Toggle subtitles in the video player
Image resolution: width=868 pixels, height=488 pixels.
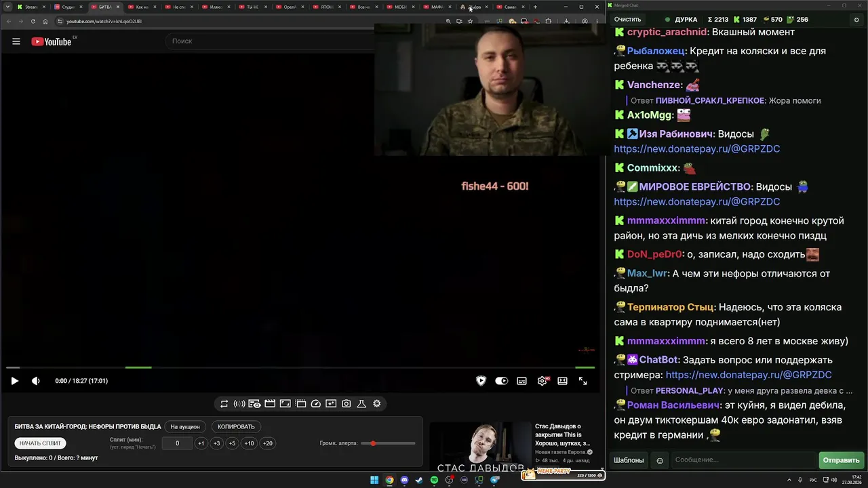click(521, 381)
